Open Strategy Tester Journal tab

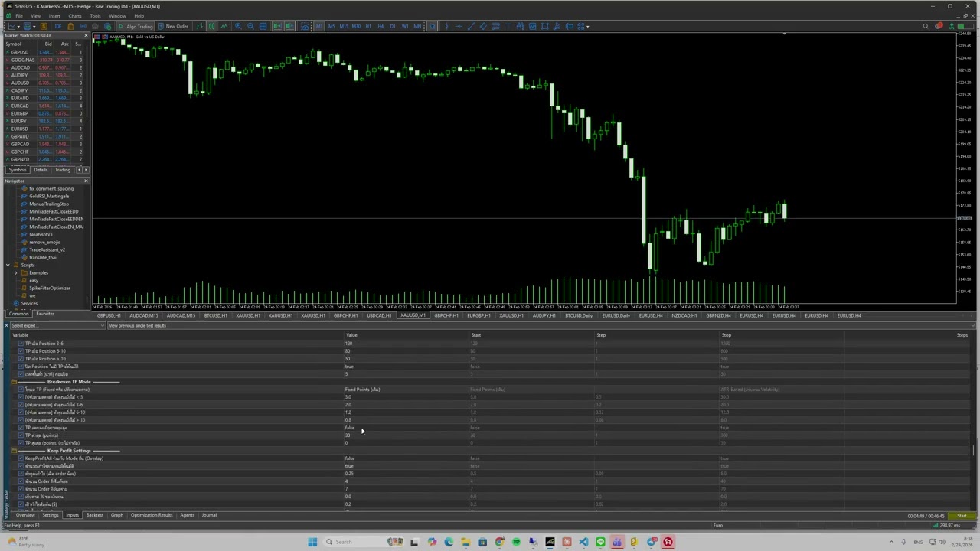(209, 515)
